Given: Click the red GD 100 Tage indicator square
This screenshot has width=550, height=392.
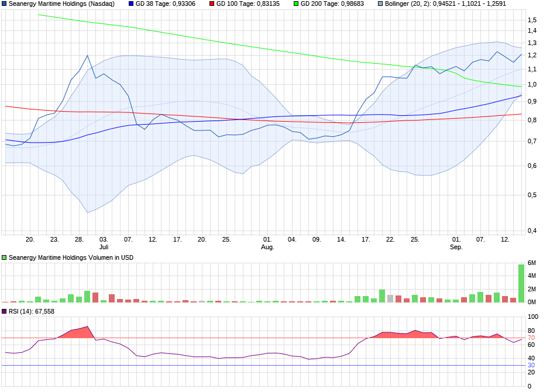Looking at the screenshot, I should [x=211, y=5].
